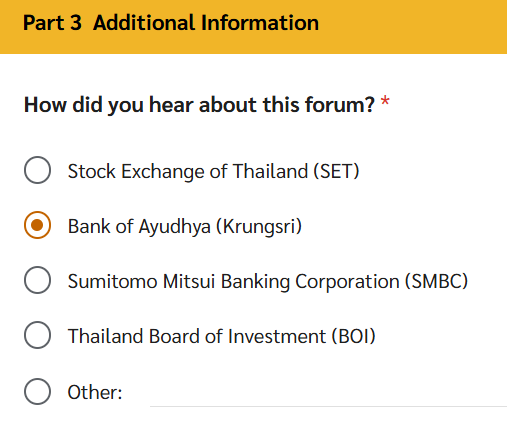Click the "Additional Information" section heading

point(206,23)
